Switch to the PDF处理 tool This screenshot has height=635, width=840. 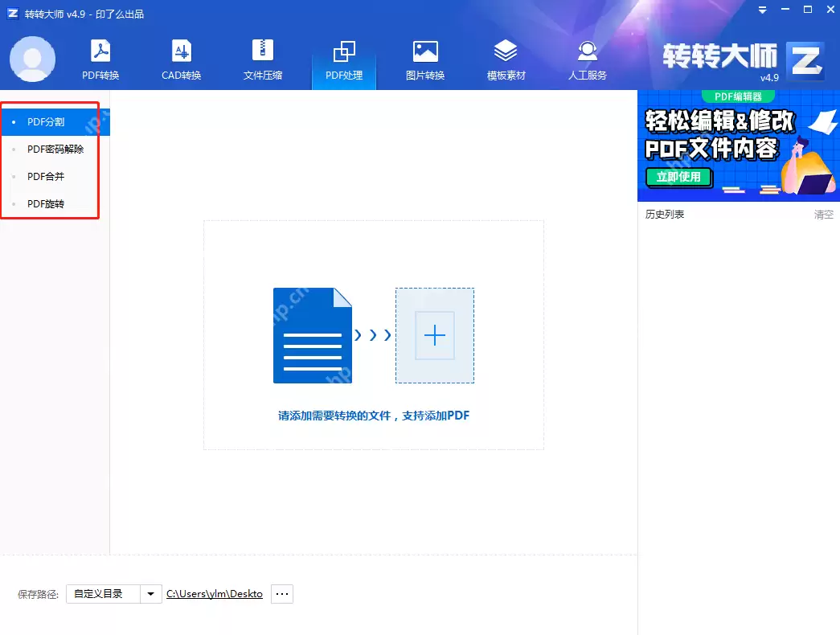tap(344, 58)
